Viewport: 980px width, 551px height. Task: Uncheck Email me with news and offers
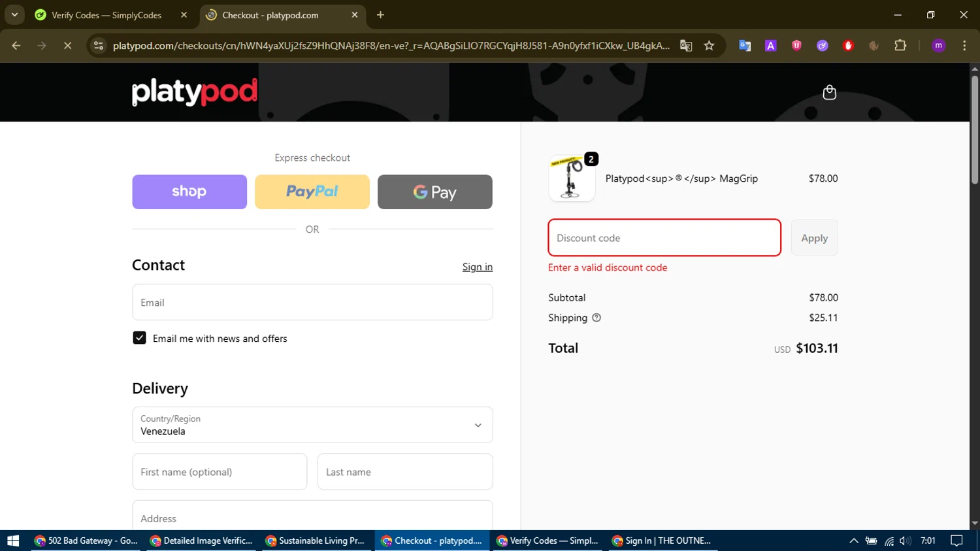(139, 338)
